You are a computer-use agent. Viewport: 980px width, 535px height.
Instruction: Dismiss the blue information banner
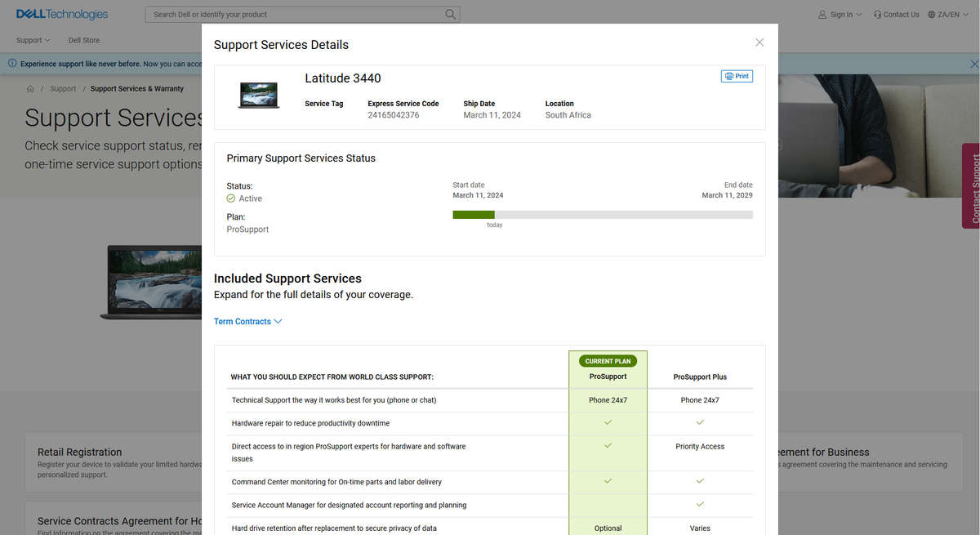973,64
